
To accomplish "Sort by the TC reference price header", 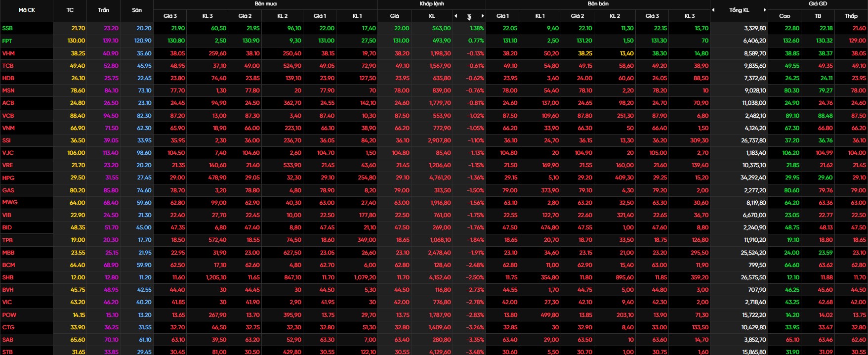I will coord(70,10).
